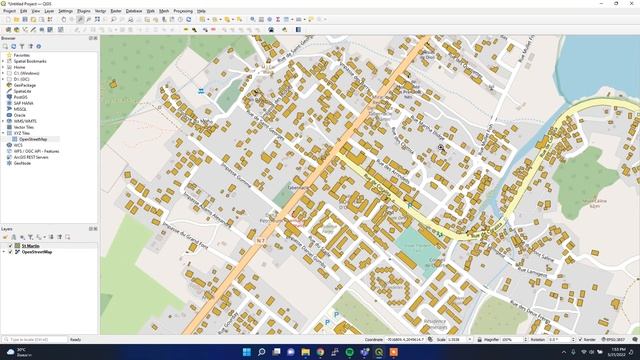Toggle the lock scale icon by the Magnifier
The height and width of the screenshot is (360, 640).
pyautogui.click(x=480, y=340)
